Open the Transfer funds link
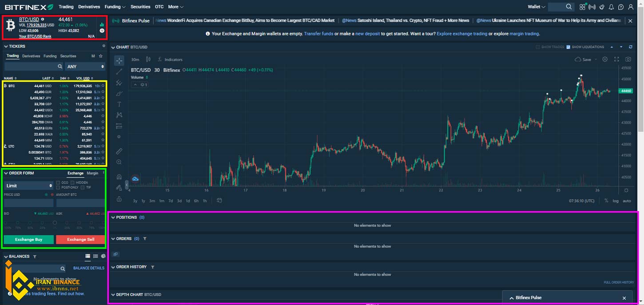This screenshot has height=305, width=644. pyautogui.click(x=318, y=34)
